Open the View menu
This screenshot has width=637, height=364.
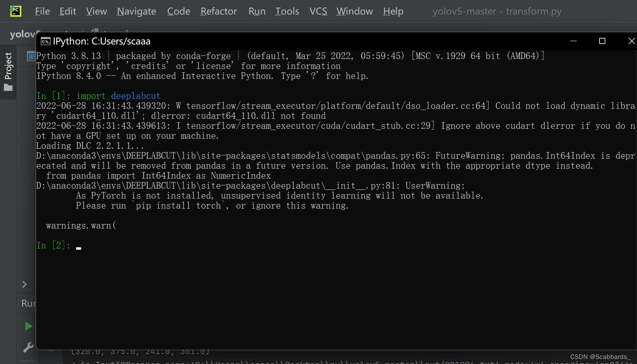pos(97,11)
